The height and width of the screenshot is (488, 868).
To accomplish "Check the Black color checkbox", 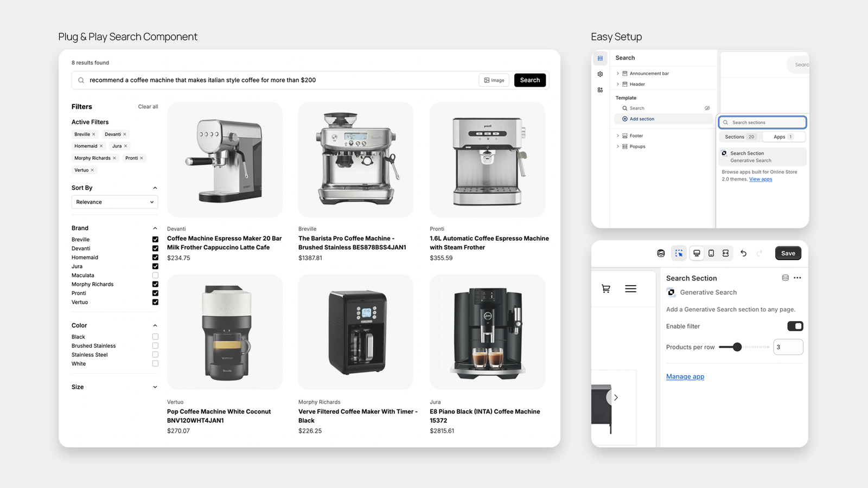I will pos(155,337).
